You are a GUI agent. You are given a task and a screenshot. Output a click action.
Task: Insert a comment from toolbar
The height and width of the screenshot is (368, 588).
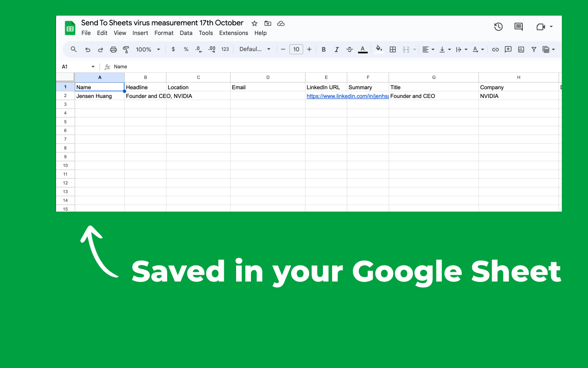pos(508,49)
